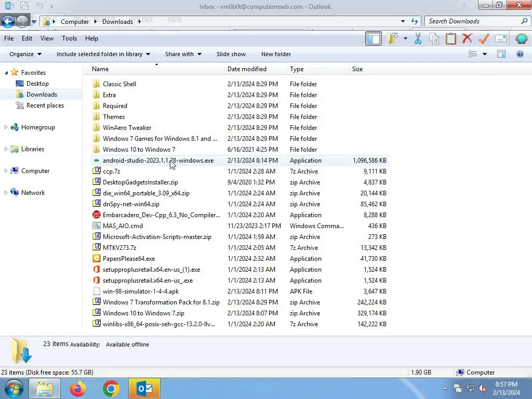Click the Embarcadero Dev-Cpp red icon
Screen dimensions: 532x399
(97, 215)
